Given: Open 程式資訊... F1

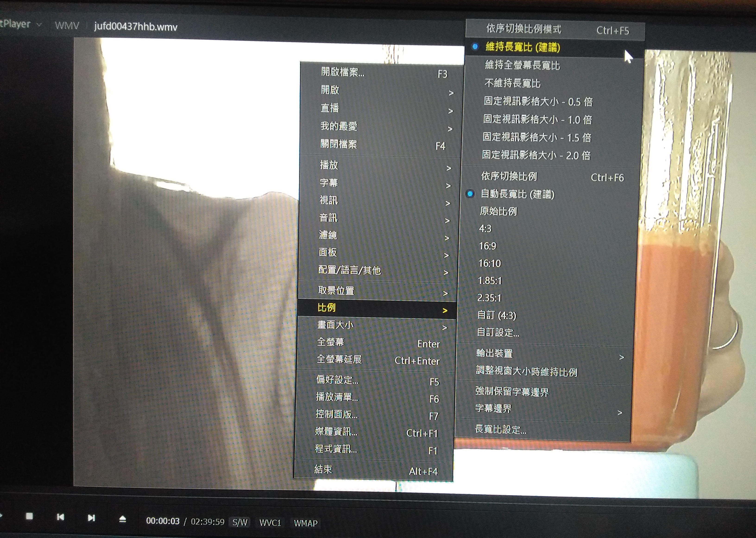Looking at the screenshot, I should 374,449.
